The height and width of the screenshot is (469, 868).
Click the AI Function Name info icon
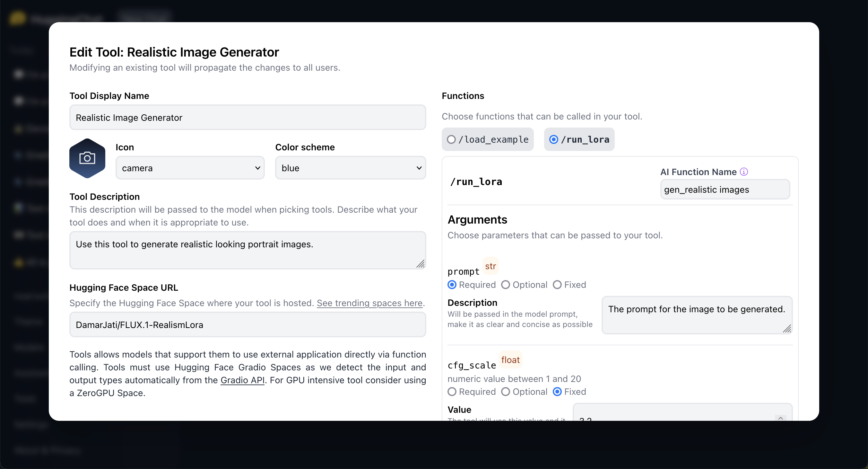[x=744, y=172]
